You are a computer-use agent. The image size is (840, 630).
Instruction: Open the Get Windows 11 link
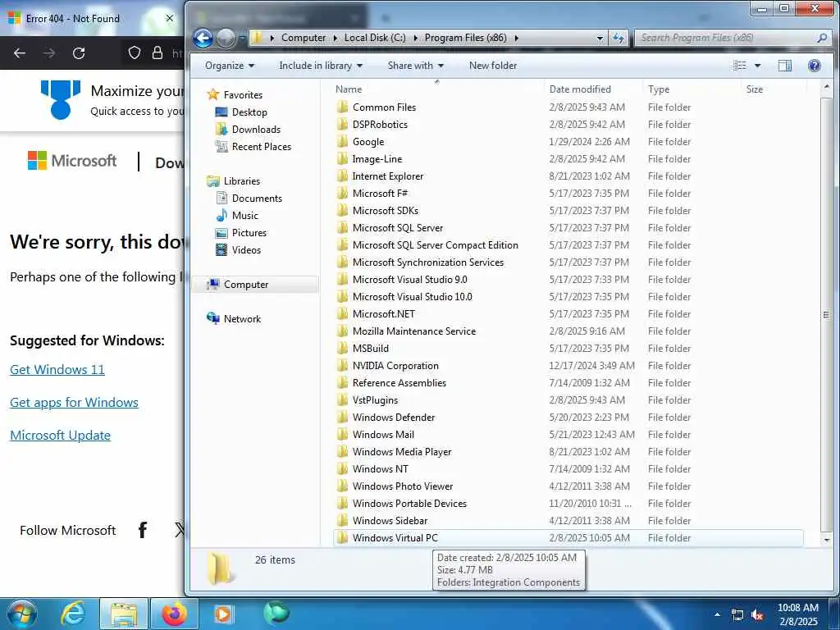pos(57,370)
